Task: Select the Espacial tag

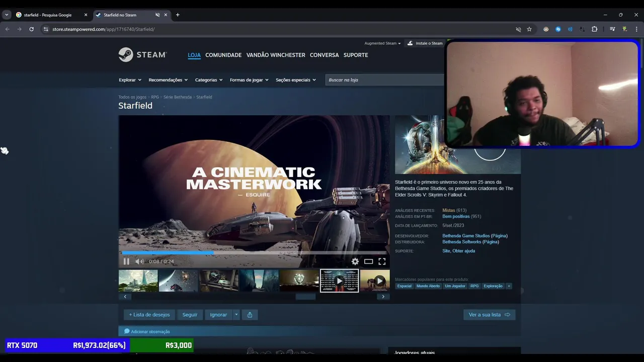Action: coord(404,286)
